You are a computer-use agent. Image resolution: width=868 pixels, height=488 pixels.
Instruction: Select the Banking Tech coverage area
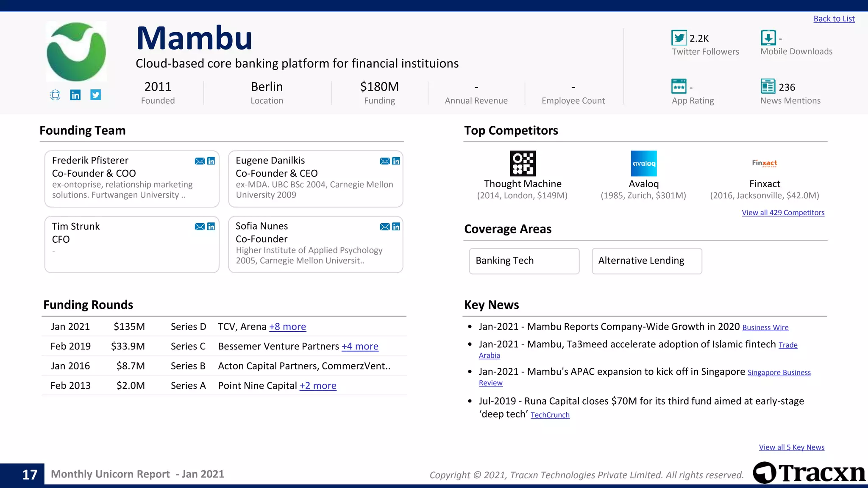(x=524, y=261)
